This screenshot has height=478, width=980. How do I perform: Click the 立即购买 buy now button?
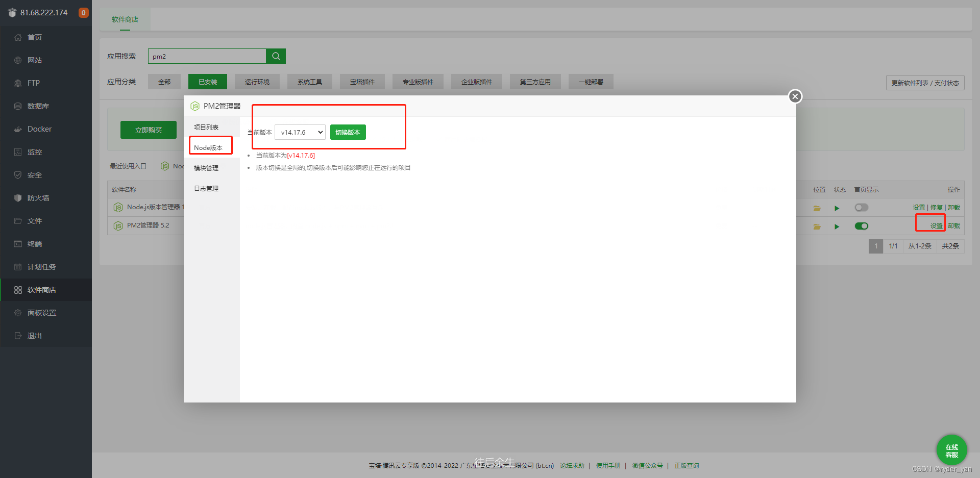pyautogui.click(x=149, y=130)
